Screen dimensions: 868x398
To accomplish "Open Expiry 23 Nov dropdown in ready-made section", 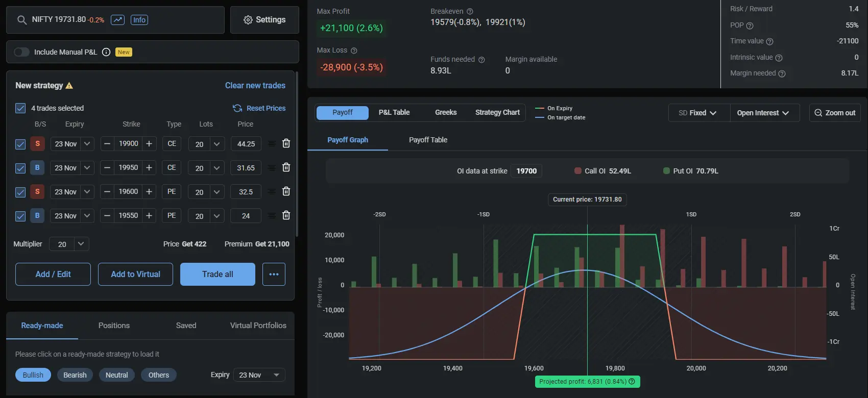I will tap(259, 375).
